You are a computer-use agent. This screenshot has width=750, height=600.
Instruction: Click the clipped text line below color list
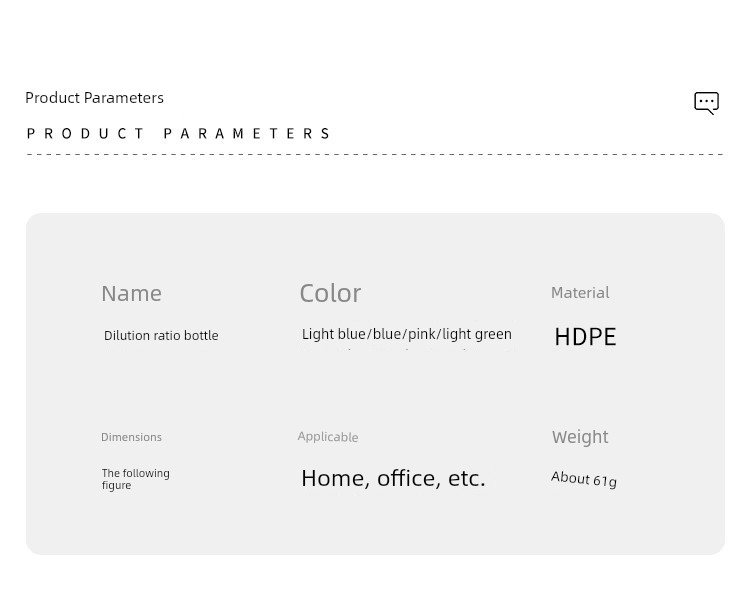pyautogui.click(x=406, y=349)
